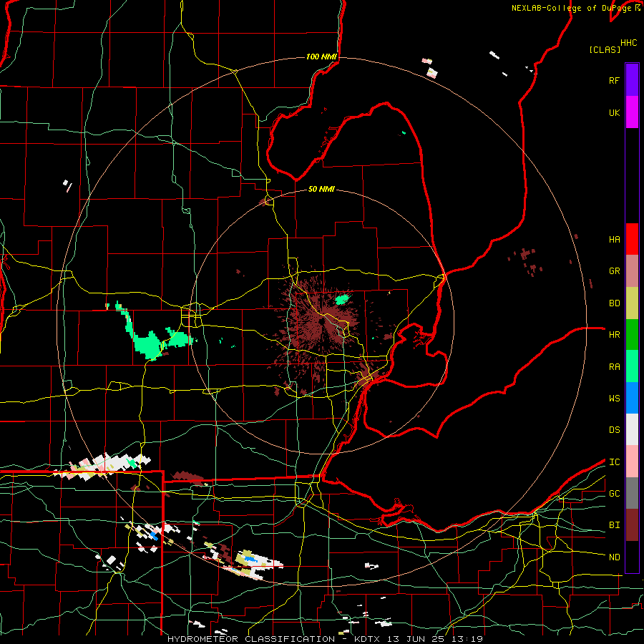This screenshot has width=644, height=644.
Task: Click the 'KDTX' radar site identifier
Action: click(x=369, y=639)
